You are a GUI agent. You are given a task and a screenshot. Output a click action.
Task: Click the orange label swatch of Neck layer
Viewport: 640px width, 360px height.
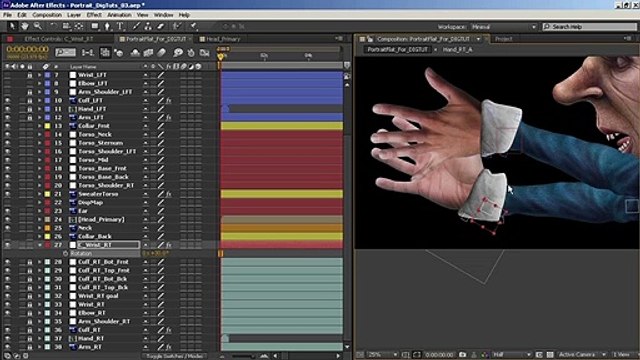tap(48, 228)
